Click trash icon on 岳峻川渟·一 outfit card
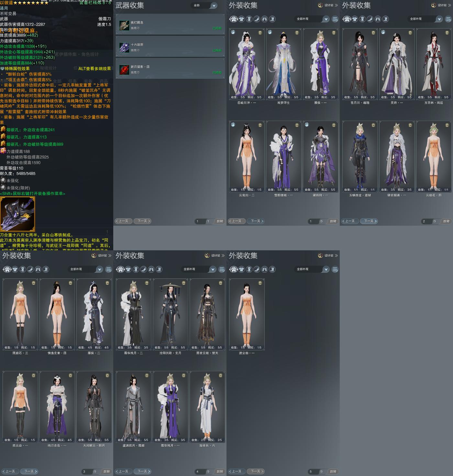The width and height of the screenshot is (453, 476). (x=260, y=33)
